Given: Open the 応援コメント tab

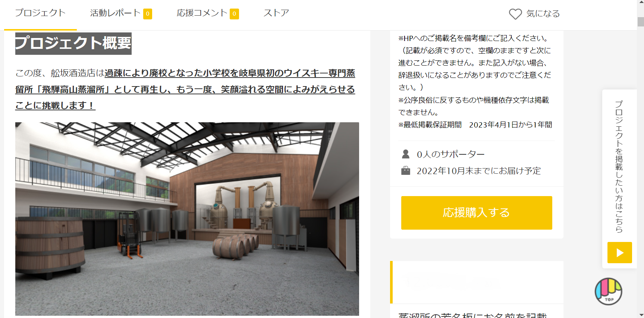Looking at the screenshot, I should click(x=202, y=13).
